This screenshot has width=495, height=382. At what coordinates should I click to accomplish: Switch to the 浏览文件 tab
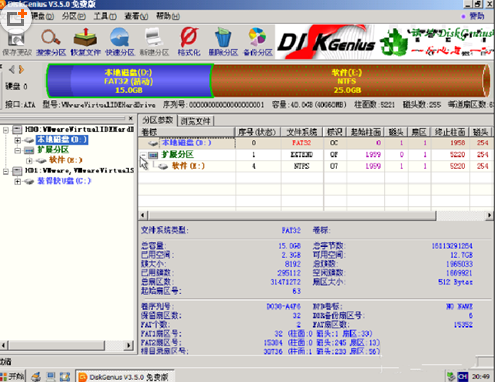tap(196, 121)
